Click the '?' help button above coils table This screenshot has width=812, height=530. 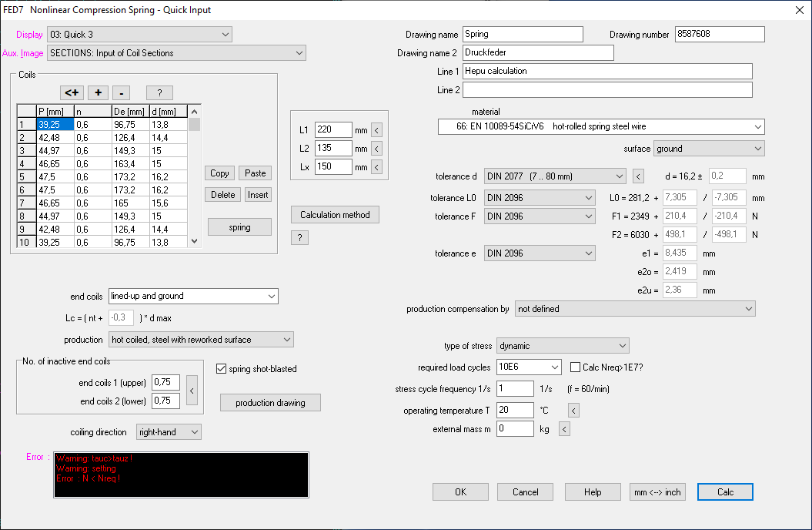click(x=159, y=92)
